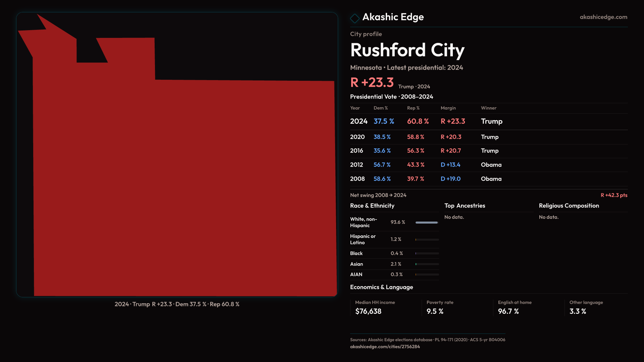Select the 2020 election row
This screenshot has width=644, height=362.
pos(426,137)
